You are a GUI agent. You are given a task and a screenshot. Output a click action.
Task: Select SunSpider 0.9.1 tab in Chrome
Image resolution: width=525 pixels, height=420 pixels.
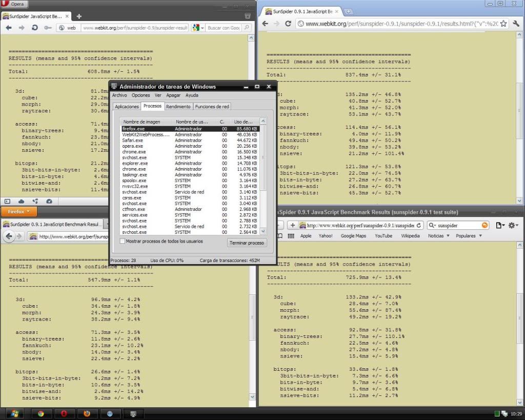[x=302, y=11]
